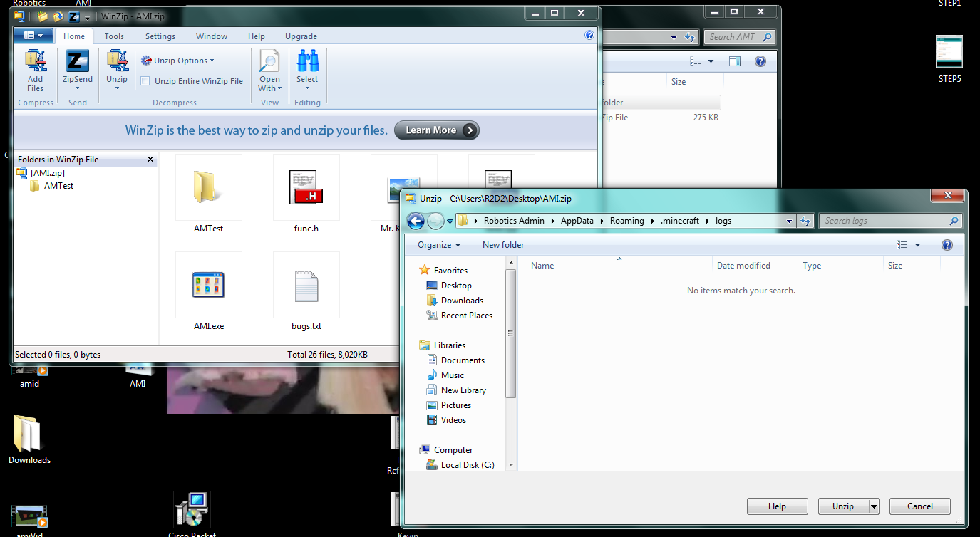Focus the Search AMT field
Image resolution: width=980 pixels, height=537 pixels.
739,37
